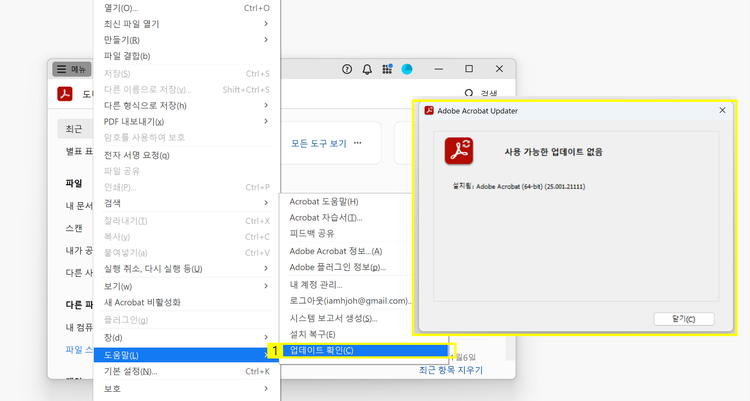Click the red updater PDF icon

[459, 151]
